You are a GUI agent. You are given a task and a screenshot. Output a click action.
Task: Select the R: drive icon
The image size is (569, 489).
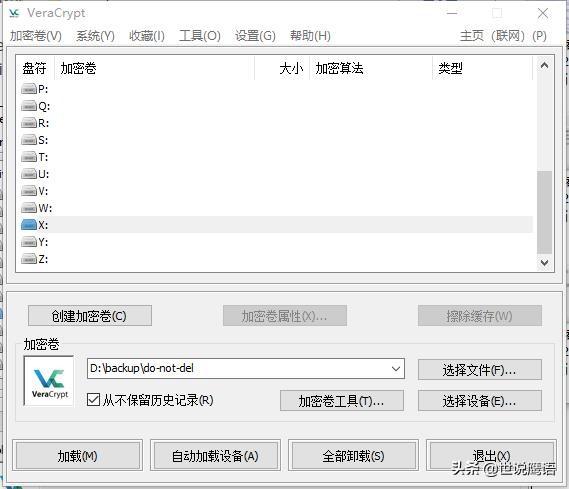[x=29, y=123]
